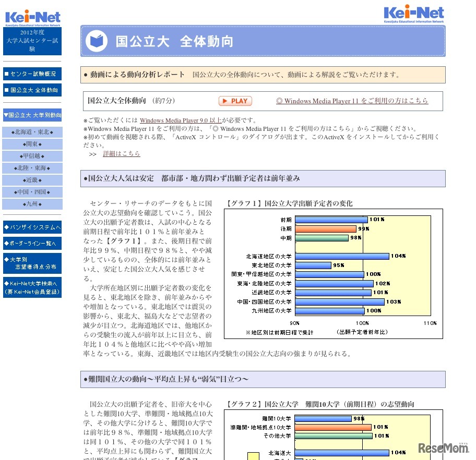Image resolution: width=476 pixels, height=460 pixels.
Task: Click the 104% bar for 北海道地区の大学 in グラフ1
Action: (342, 256)
